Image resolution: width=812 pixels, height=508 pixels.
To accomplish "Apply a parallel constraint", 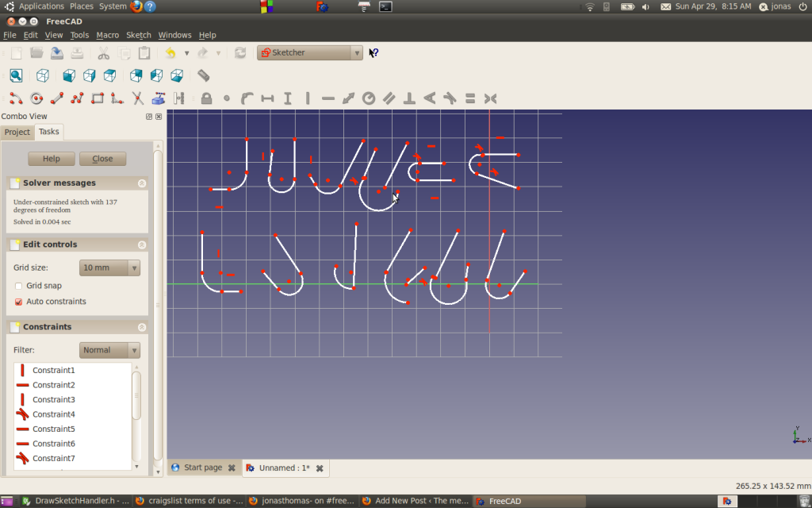I will pos(388,98).
